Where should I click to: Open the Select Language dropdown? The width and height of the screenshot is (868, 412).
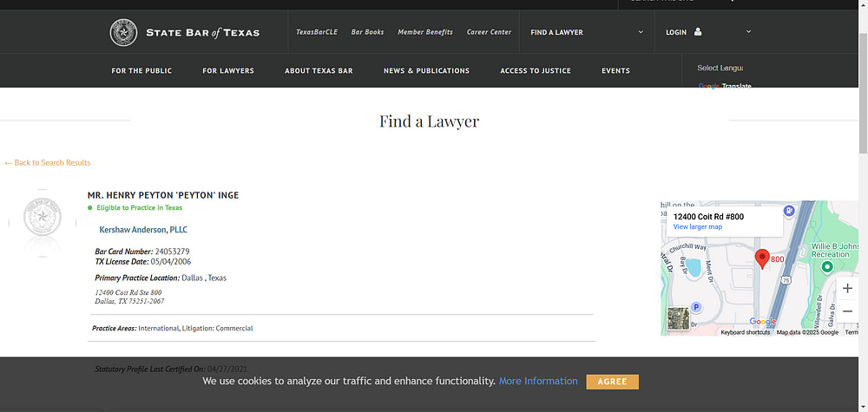point(720,68)
